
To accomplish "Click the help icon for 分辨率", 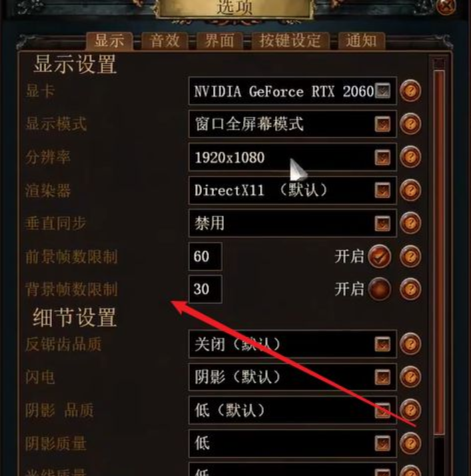I will pyautogui.click(x=410, y=157).
